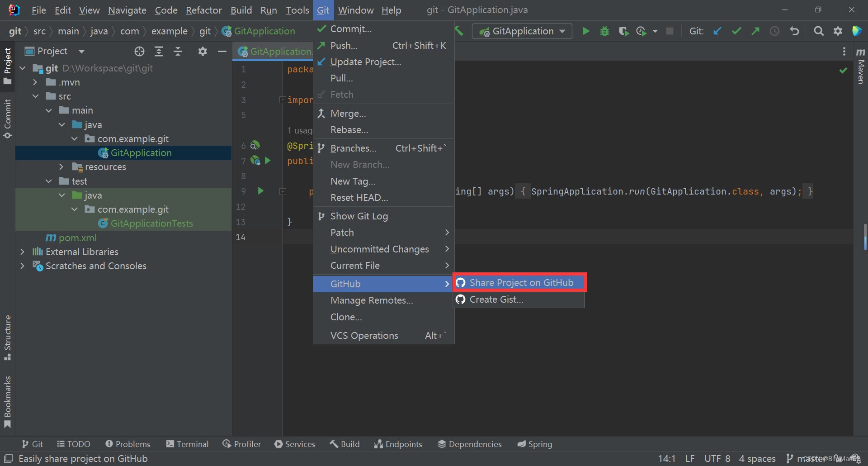Choose Show Git Log from Git menu

[383, 216]
